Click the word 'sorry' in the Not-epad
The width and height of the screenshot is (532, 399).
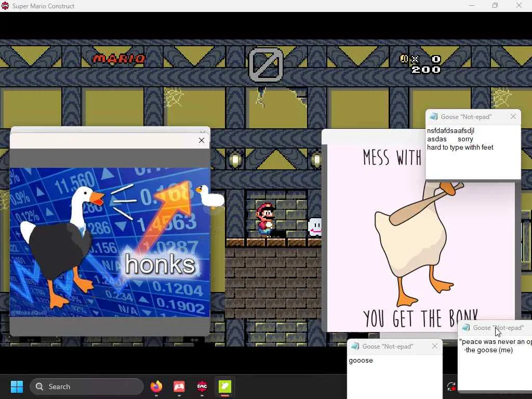point(465,139)
